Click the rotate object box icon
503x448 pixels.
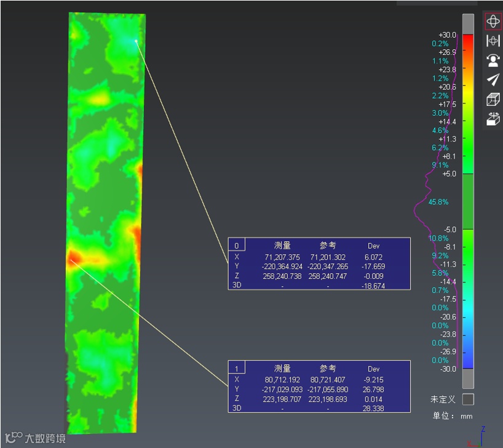pos(493,119)
